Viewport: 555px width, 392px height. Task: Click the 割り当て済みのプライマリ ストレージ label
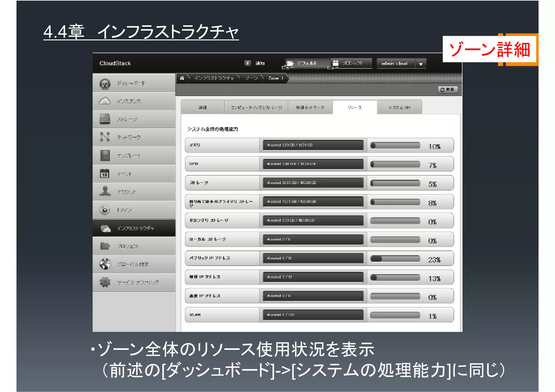(x=221, y=203)
